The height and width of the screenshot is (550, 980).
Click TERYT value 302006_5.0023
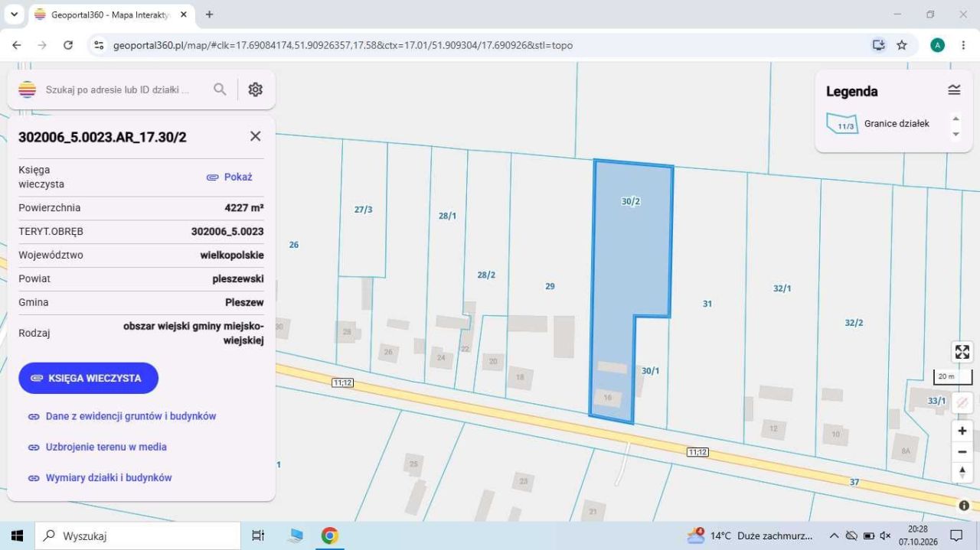[227, 231]
